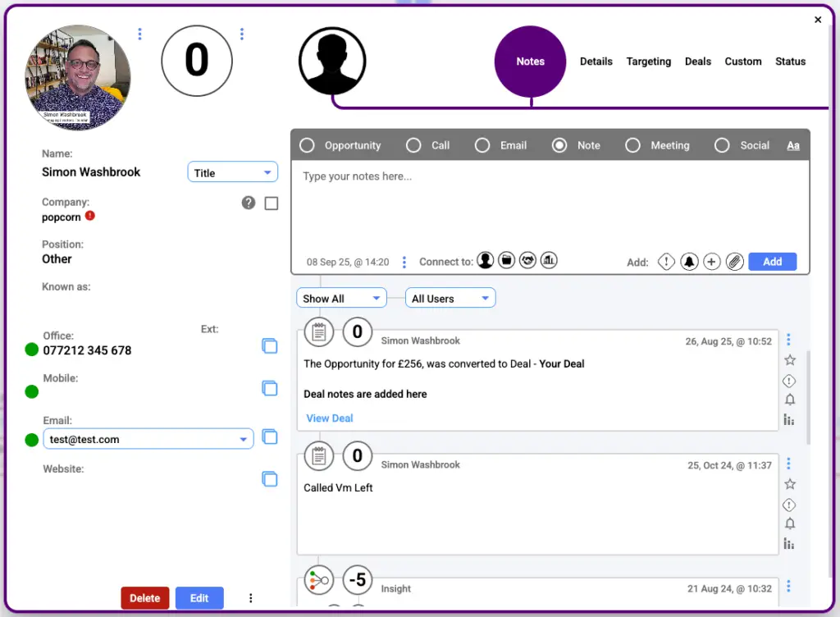This screenshot has height=617, width=840.
Task: Open the Title dropdown
Action: coord(233,172)
